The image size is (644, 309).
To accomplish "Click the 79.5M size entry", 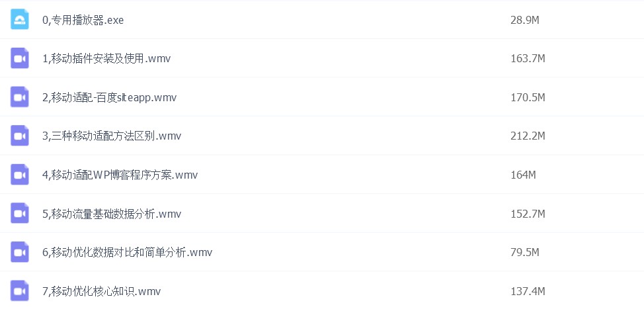I will tap(524, 252).
